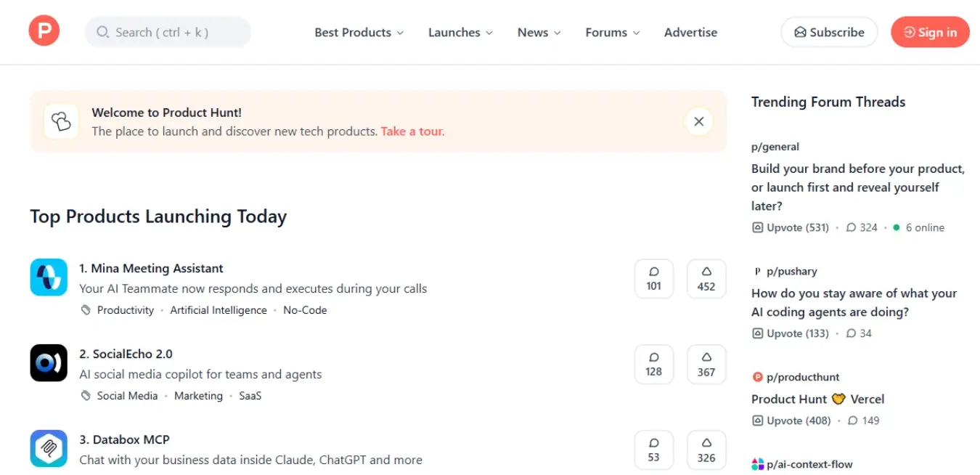Open the Databox MCP product title
This screenshot has width=980, height=475.
(x=124, y=439)
